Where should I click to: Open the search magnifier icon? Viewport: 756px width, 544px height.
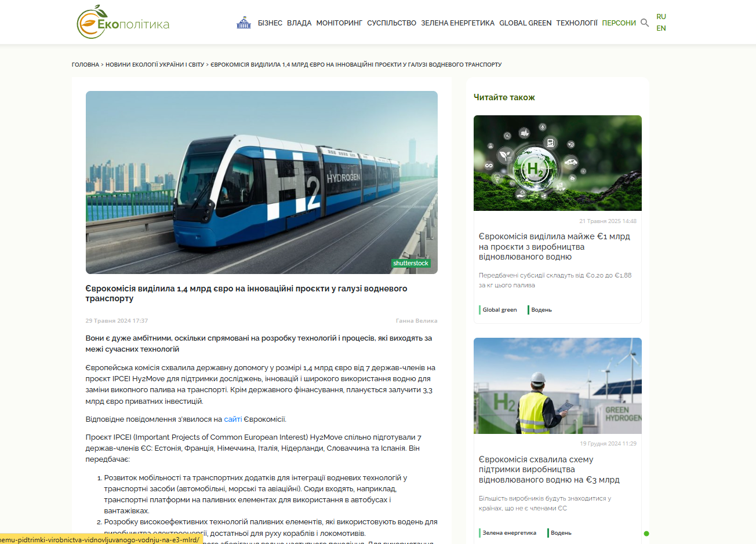click(645, 23)
